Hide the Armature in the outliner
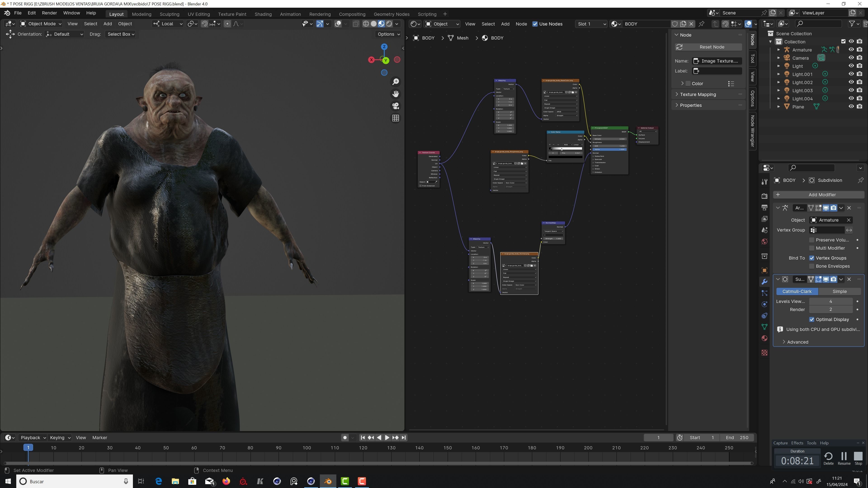868x488 pixels. [x=851, y=49]
